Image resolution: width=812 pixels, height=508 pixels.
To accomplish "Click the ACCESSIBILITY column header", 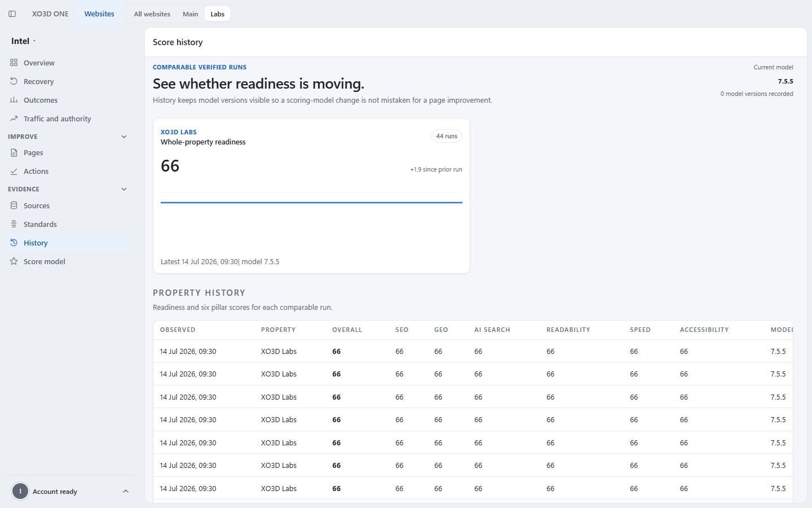I will (x=704, y=330).
